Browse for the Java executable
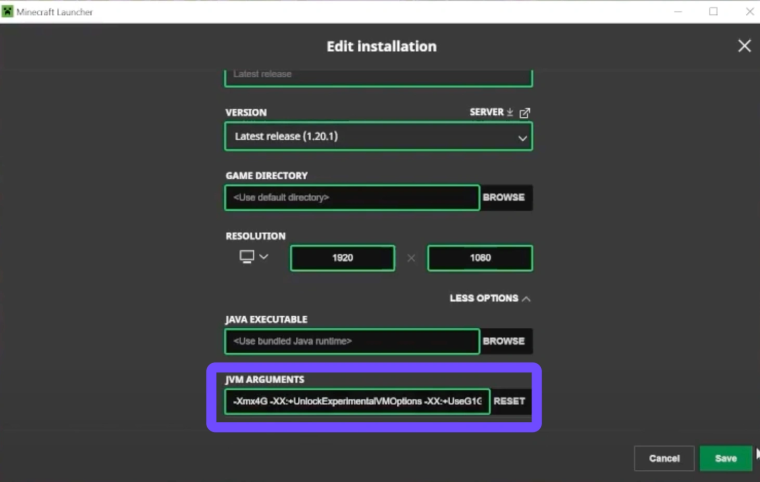The image size is (760, 482). click(504, 341)
